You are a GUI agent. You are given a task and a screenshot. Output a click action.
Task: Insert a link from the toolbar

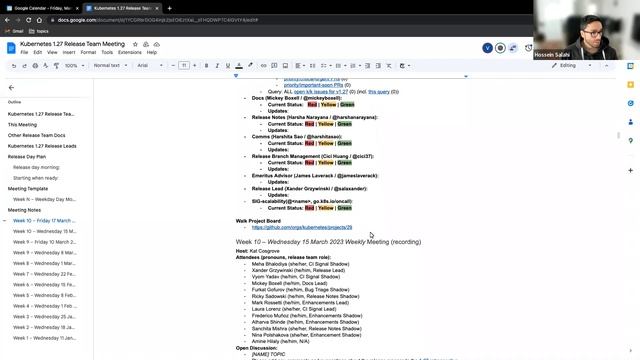pyautogui.click(x=264, y=66)
